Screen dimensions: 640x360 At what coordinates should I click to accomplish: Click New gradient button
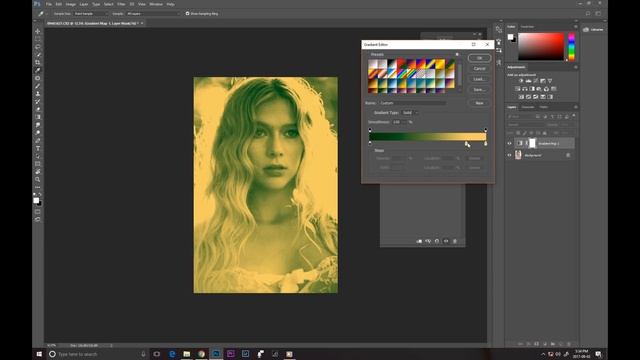[479, 103]
